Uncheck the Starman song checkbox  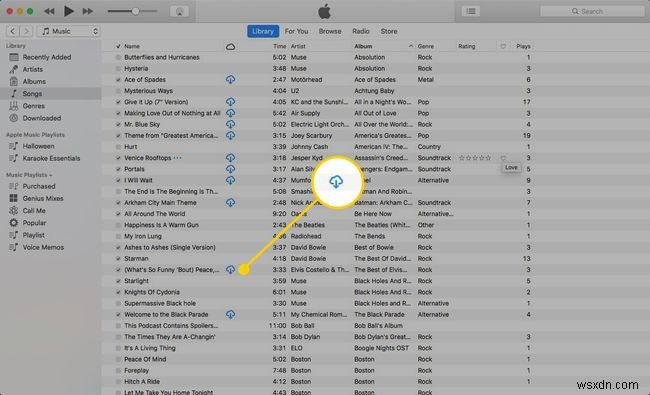coord(119,259)
